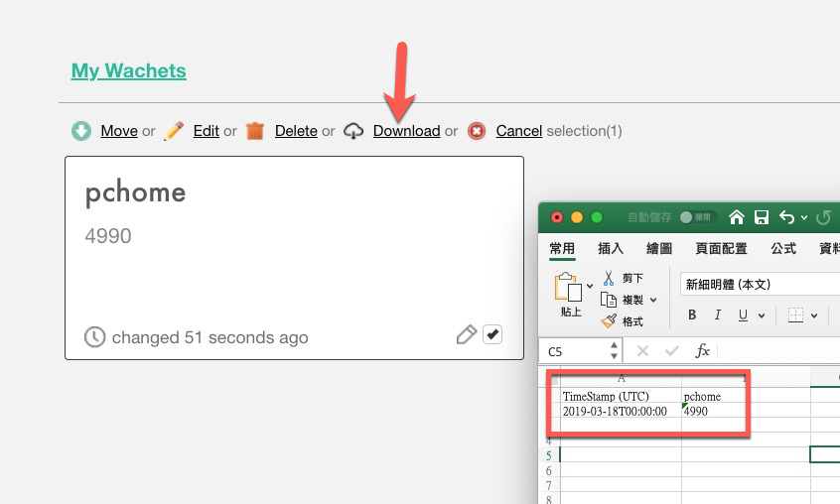Click the 剪下 scissors cut icon
840x504 pixels.
(x=609, y=278)
